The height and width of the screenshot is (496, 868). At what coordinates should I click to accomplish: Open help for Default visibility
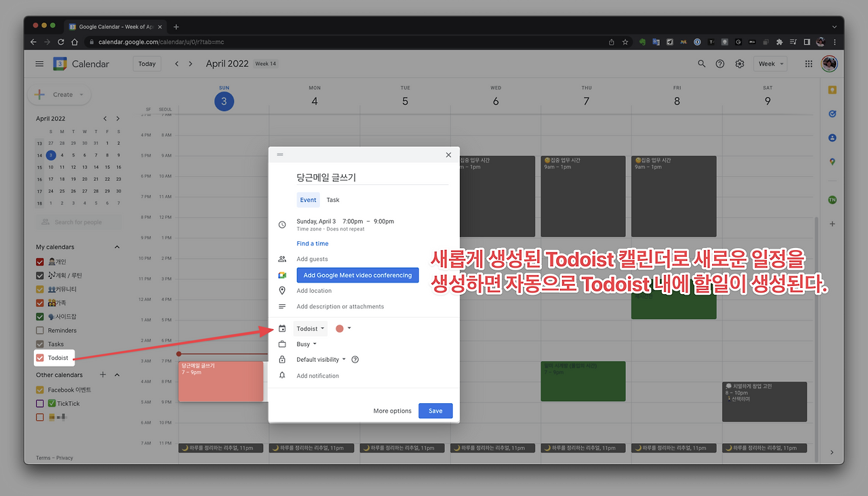coord(355,360)
